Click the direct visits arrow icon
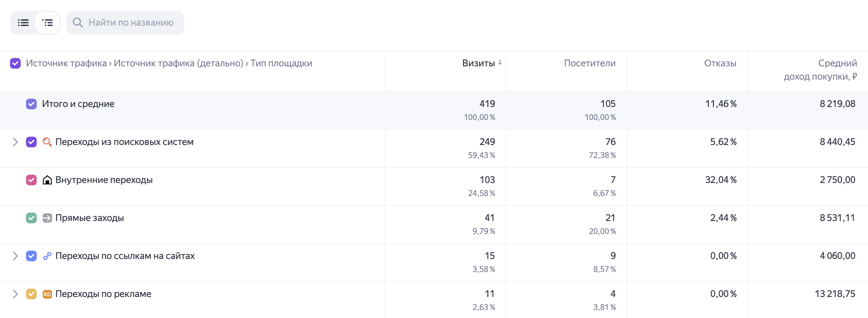 [47, 218]
